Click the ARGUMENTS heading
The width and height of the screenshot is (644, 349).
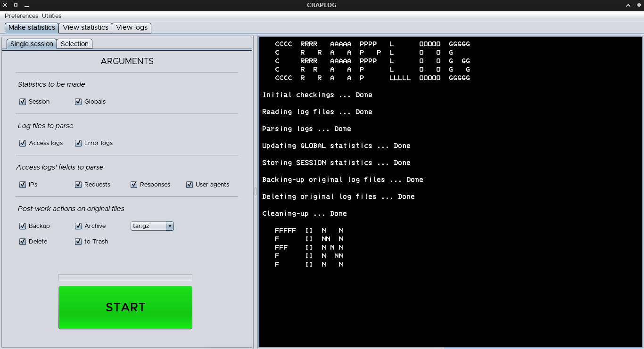[127, 61]
